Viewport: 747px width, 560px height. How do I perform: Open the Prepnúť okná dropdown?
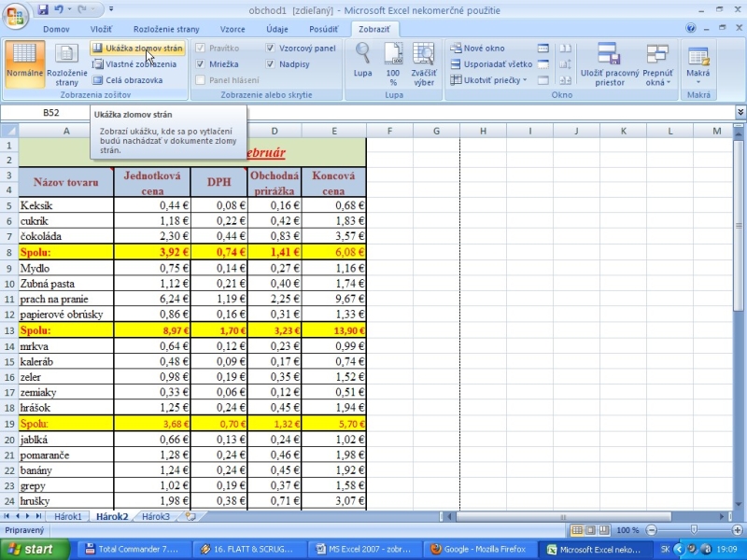pos(657,63)
